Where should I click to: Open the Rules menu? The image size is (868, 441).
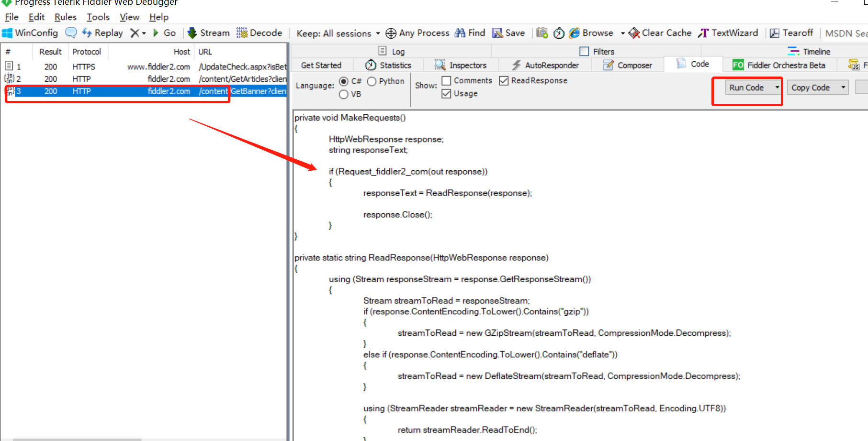pyautogui.click(x=66, y=17)
